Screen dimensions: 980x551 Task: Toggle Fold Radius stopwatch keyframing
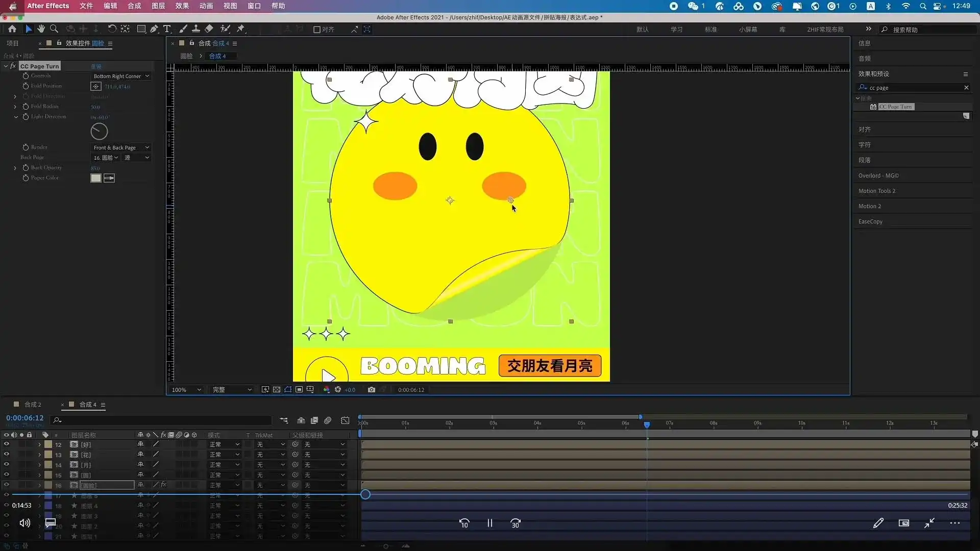26,107
